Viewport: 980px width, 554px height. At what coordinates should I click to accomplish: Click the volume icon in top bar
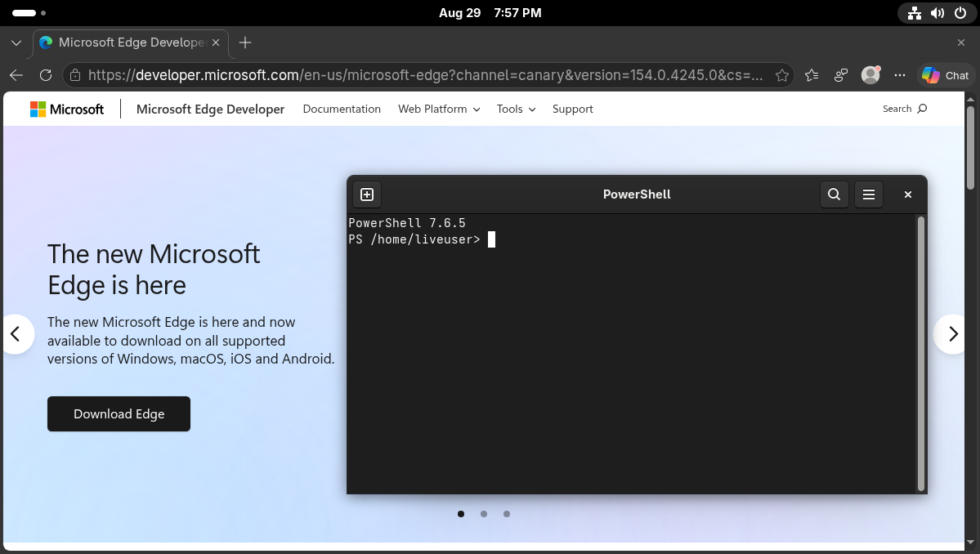pos(937,13)
